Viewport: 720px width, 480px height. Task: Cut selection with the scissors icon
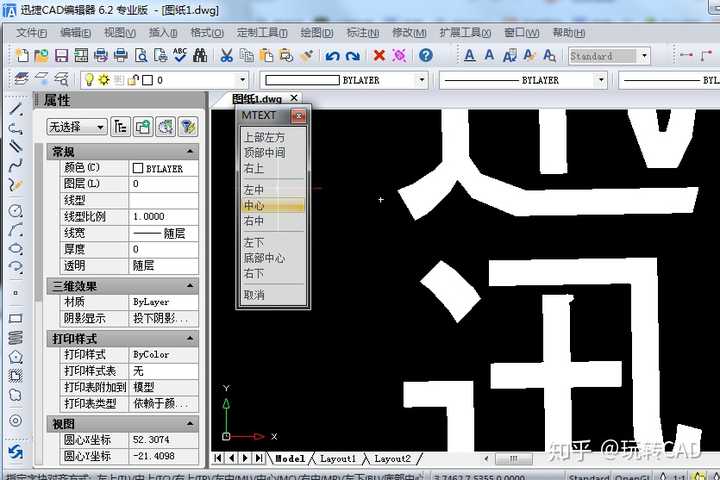[226, 56]
